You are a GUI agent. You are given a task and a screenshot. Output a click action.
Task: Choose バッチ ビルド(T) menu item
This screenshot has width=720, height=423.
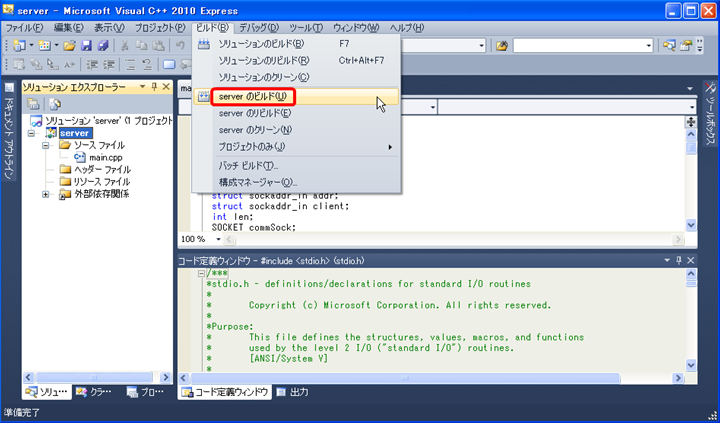pyautogui.click(x=296, y=166)
